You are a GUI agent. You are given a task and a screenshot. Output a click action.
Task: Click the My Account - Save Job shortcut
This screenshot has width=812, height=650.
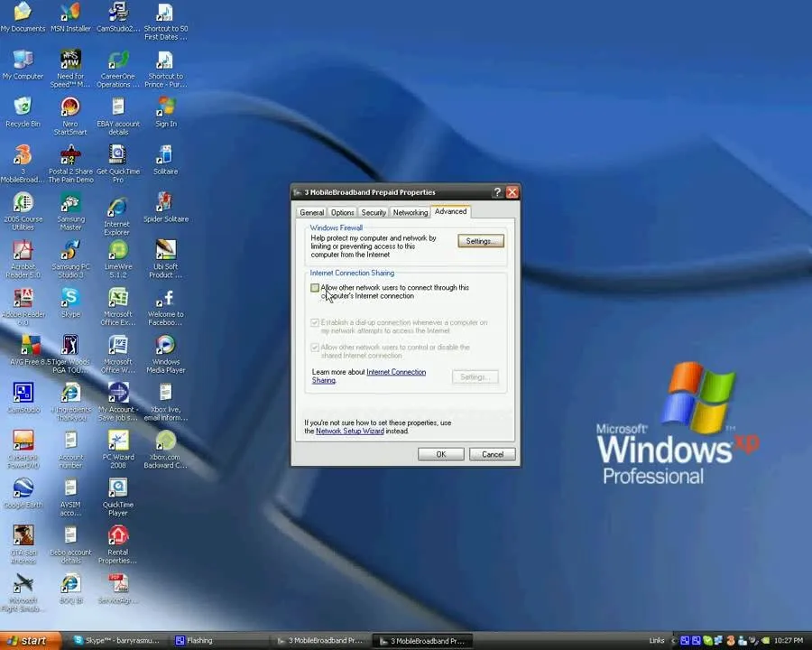(118, 403)
